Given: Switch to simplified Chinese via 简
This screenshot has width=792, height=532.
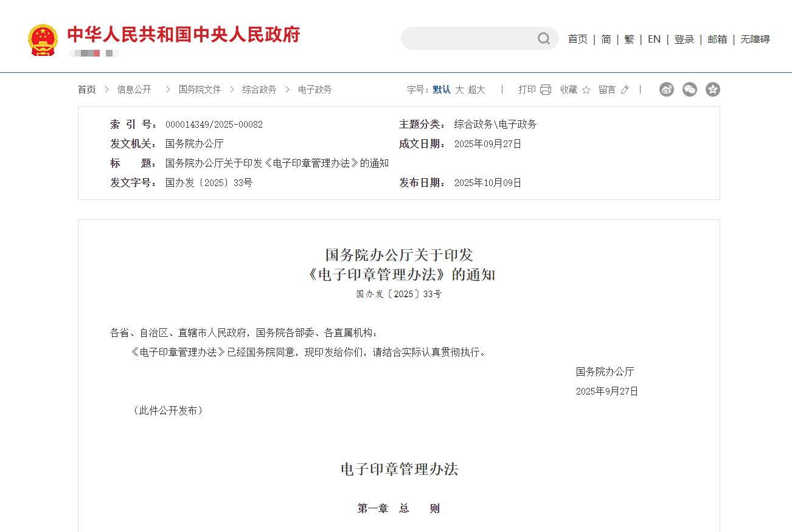Looking at the screenshot, I should point(605,39).
